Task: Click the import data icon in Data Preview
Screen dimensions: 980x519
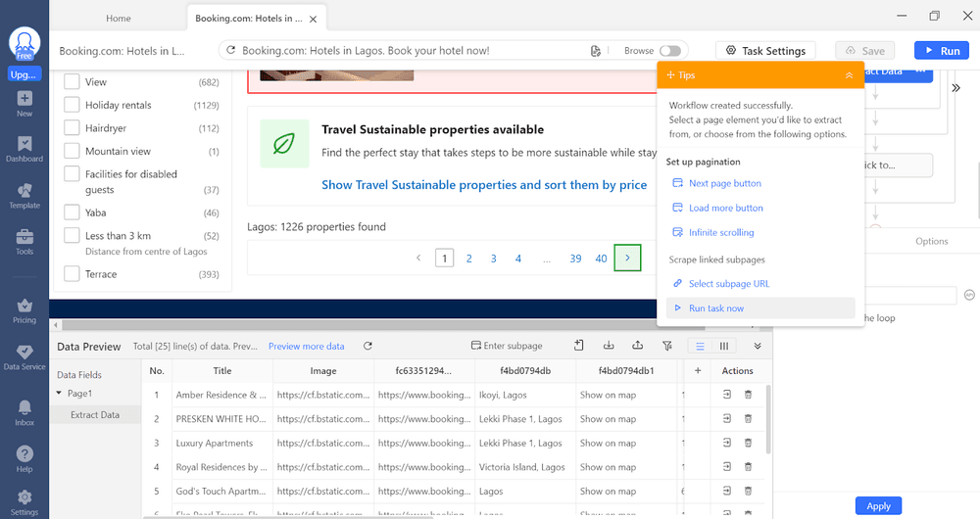Action: [609, 346]
